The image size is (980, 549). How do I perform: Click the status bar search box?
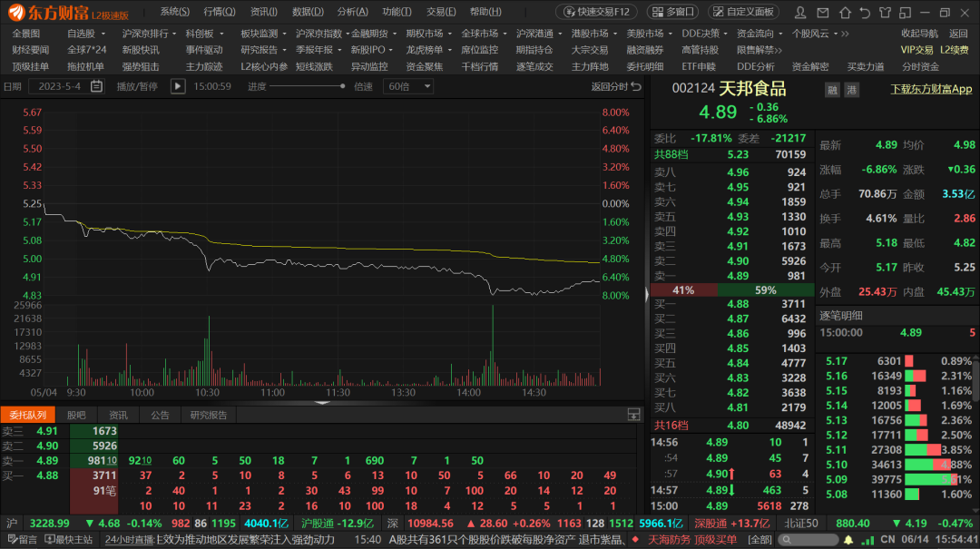click(x=808, y=540)
